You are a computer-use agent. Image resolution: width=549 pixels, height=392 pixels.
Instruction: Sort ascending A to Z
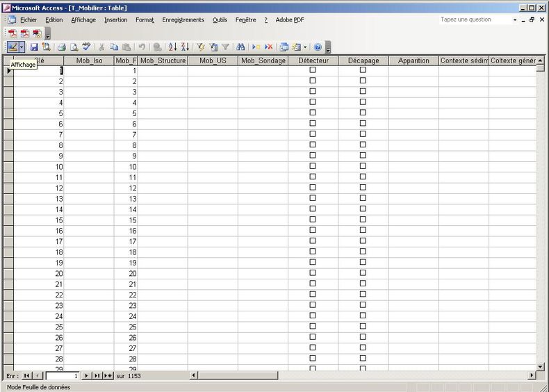[172, 47]
